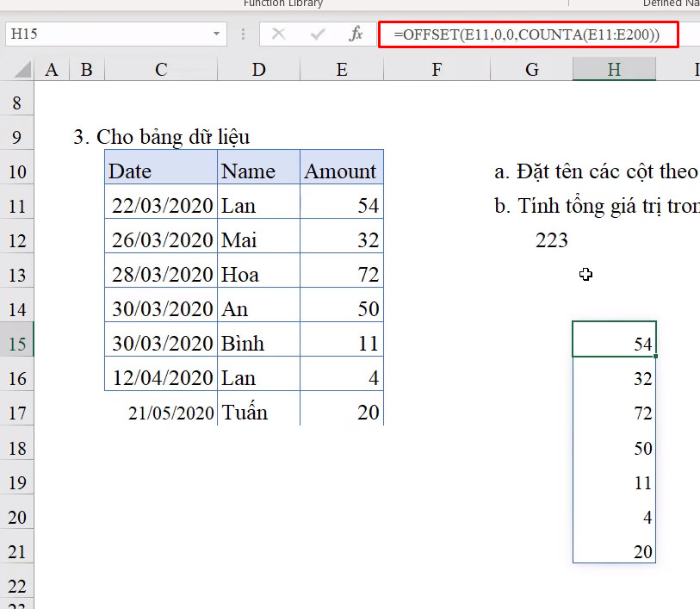Click the cell showing total 223
Viewport: 700px width, 609px height.
point(551,240)
